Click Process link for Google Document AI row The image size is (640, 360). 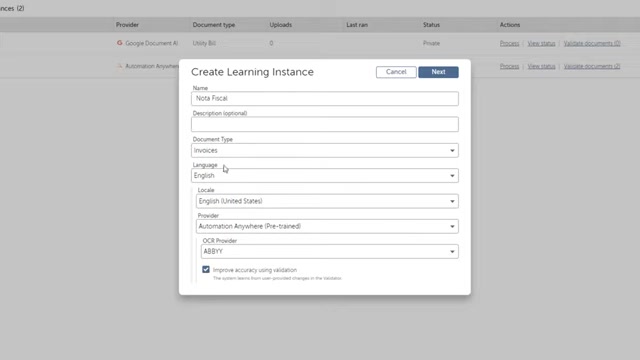tap(509, 43)
